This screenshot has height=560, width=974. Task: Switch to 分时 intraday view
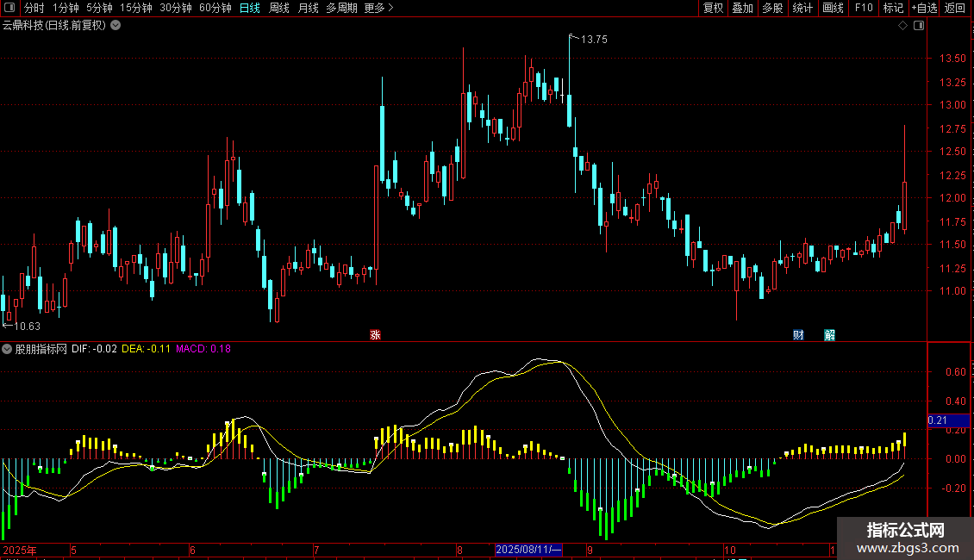[34, 8]
